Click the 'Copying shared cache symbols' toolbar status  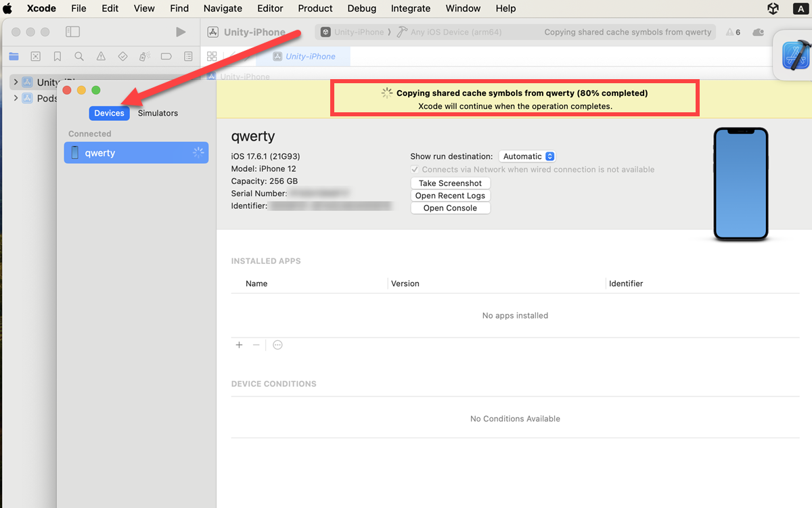click(628, 32)
